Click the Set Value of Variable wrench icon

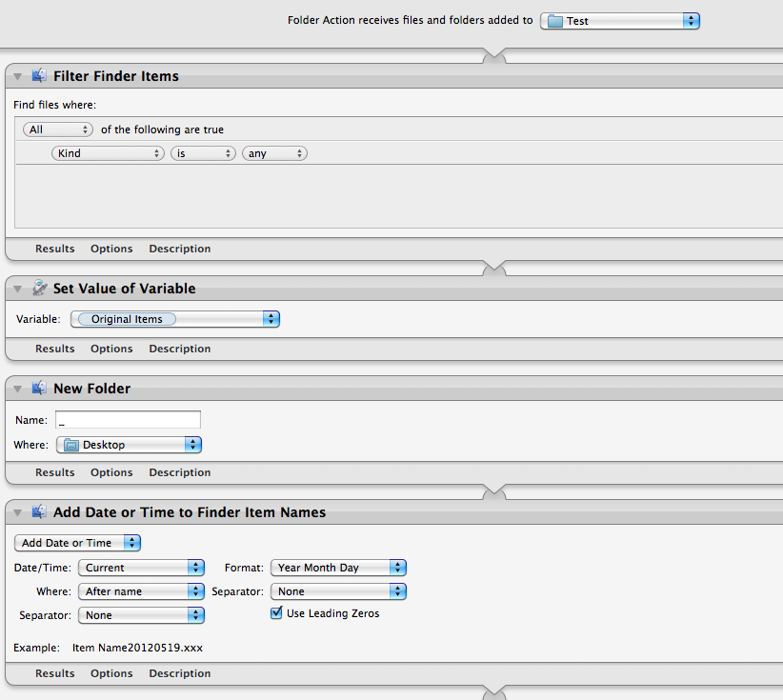[38, 288]
